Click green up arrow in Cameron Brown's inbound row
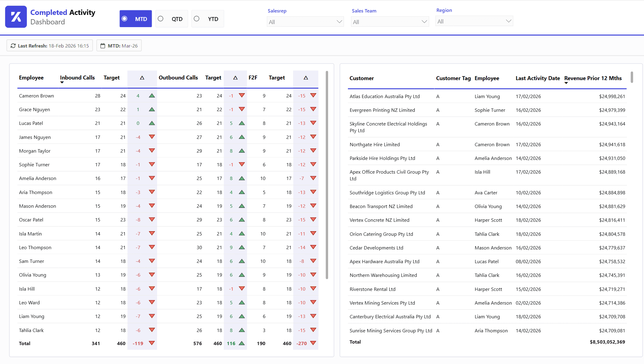644x364 pixels. [x=152, y=96]
